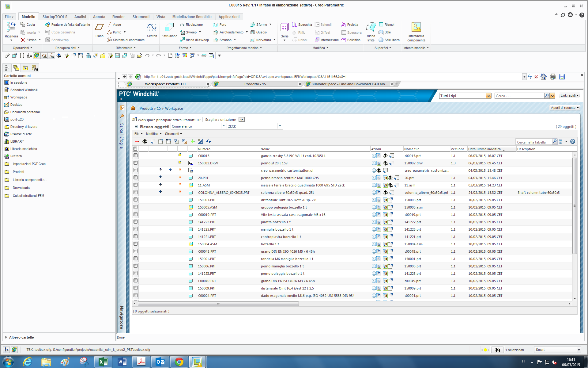Viewport: 588px width, 368px height.
Task: Click the red remove icon in table toolbar
Action: click(137, 141)
